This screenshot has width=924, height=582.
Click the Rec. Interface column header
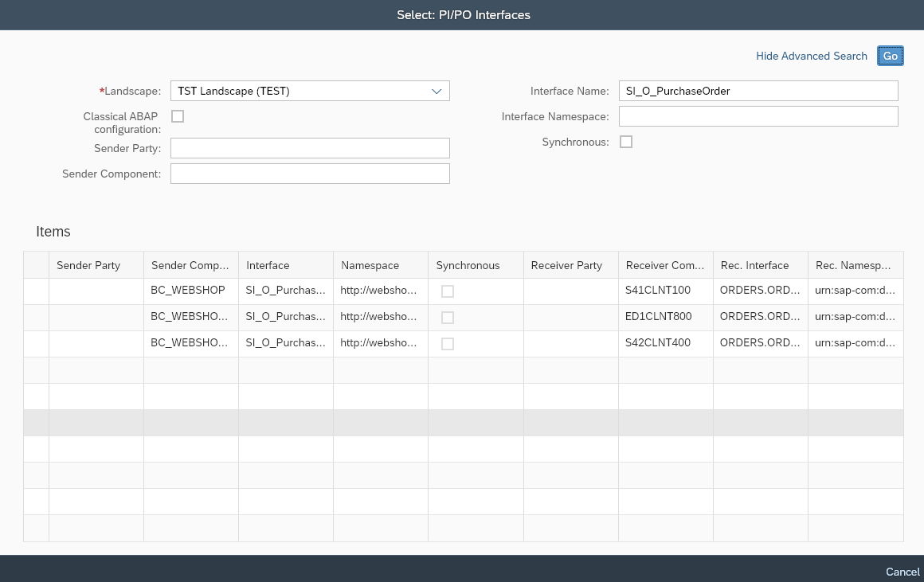click(x=754, y=265)
